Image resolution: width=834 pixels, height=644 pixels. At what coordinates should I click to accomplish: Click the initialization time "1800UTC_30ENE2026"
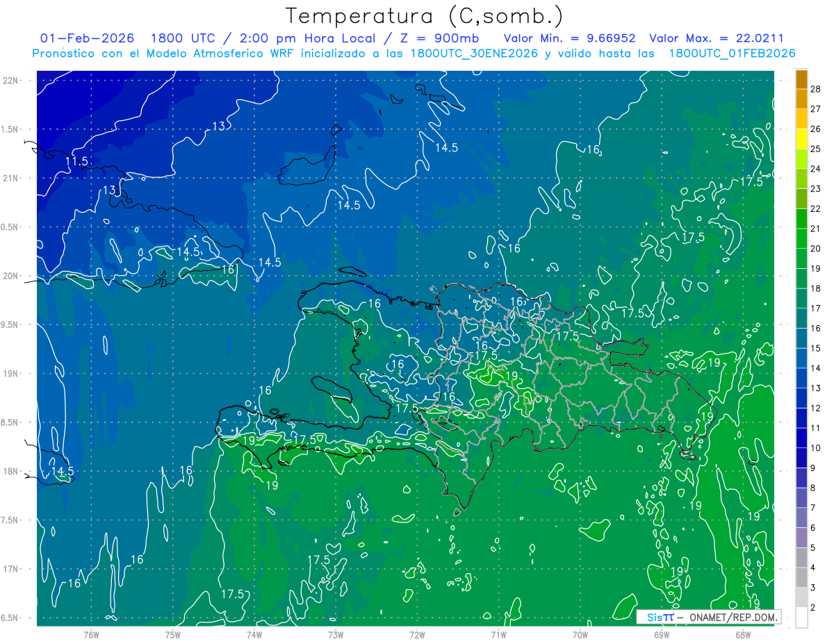[x=474, y=53]
